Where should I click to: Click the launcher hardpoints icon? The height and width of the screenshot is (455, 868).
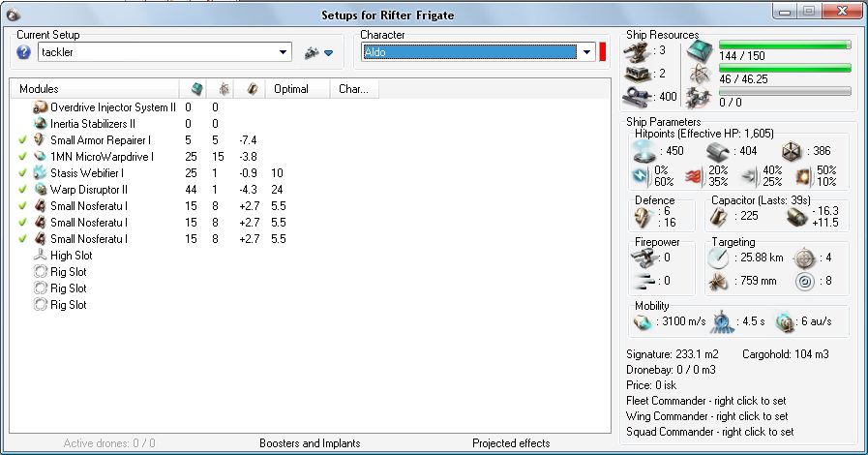pos(637,75)
